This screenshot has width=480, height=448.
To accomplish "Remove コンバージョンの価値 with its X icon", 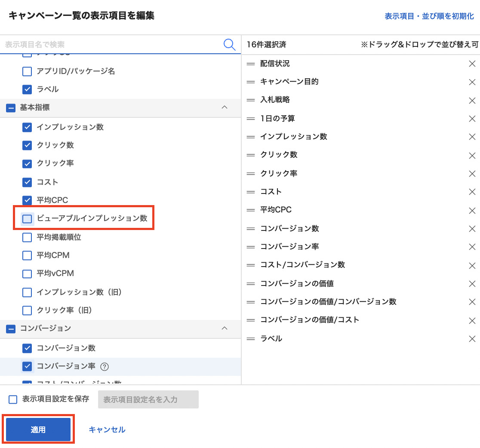I will point(472,284).
